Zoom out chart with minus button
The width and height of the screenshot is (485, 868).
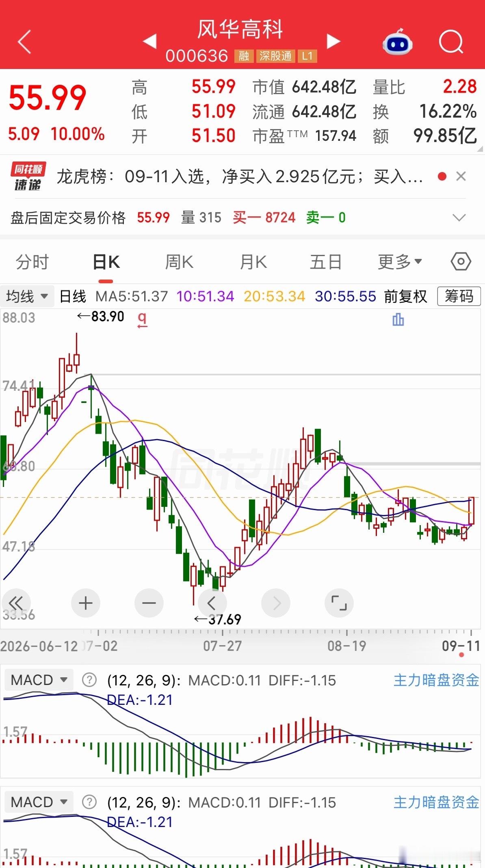pos(149,603)
